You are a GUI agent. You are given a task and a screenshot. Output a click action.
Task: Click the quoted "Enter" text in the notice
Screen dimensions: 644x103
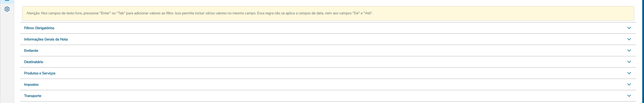click(x=105, y=13)
